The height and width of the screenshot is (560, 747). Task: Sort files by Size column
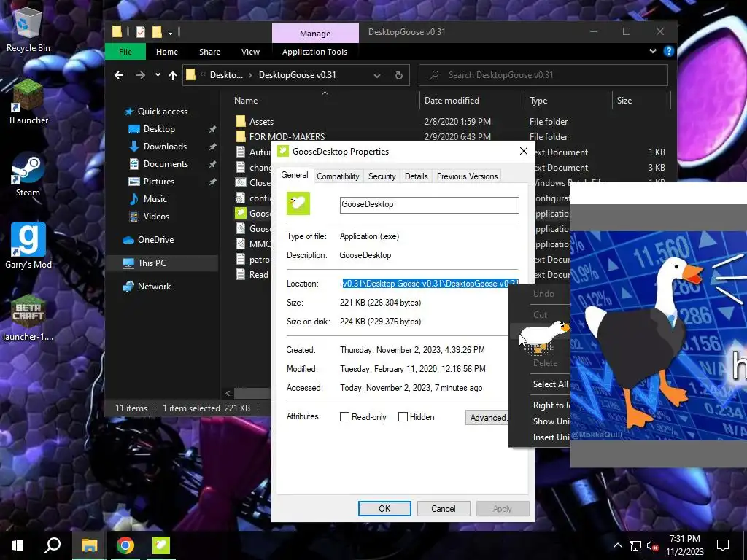pyautogui.click(x=641, y=101)
